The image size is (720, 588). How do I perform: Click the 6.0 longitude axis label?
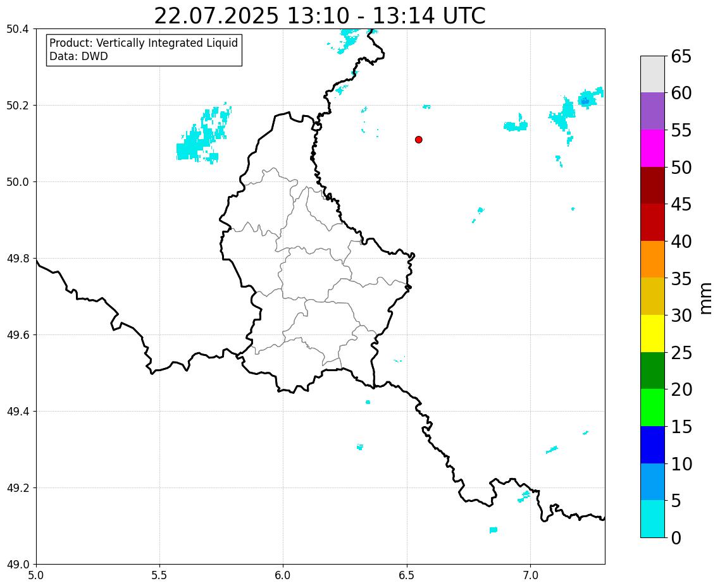click(283, 575)
